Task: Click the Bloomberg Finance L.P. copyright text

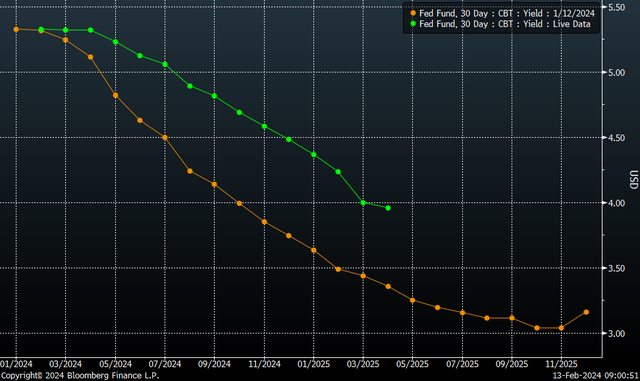Action: [x=80, y=375]
